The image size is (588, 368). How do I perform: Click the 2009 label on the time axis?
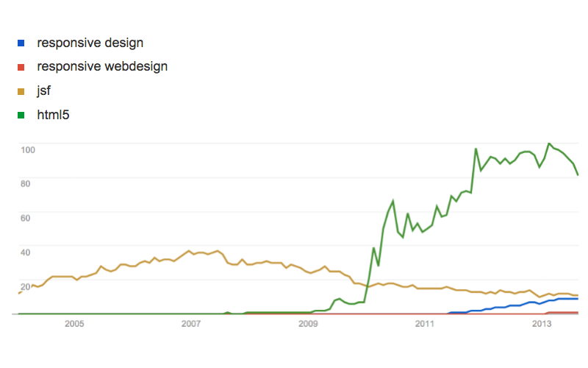[x=308, y=324]
